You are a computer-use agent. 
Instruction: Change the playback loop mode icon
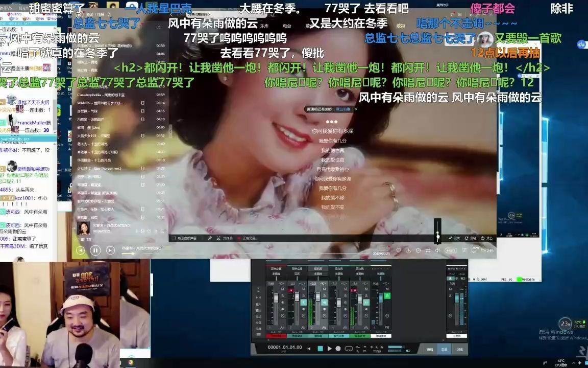pos(428,250)
